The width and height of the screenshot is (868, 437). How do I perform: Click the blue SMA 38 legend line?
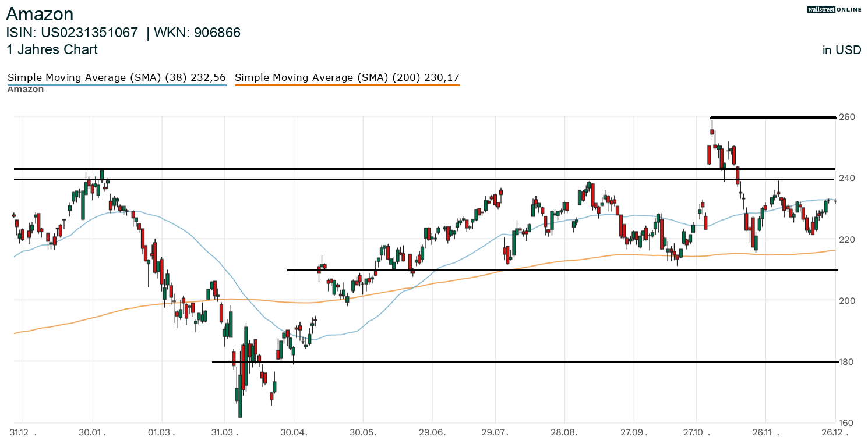(x=117, y=86)
